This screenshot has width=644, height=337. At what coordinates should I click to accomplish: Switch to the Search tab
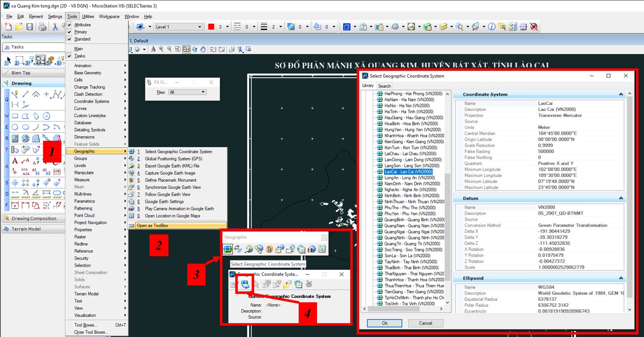click(x=384, y=86)
